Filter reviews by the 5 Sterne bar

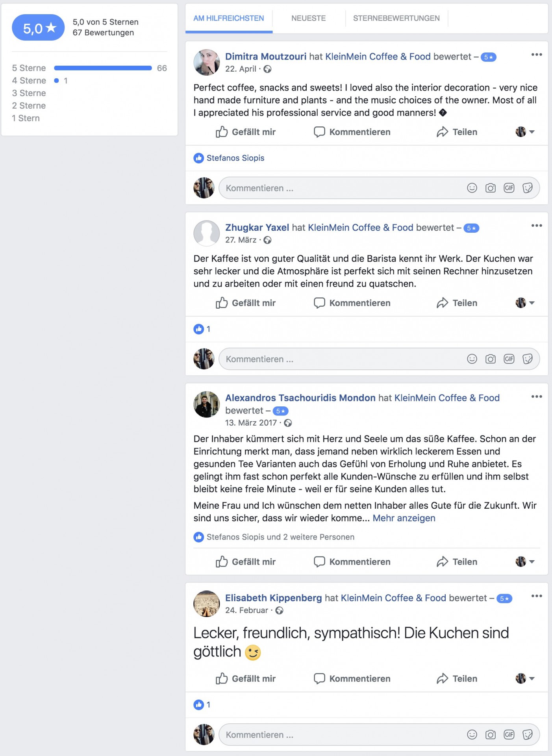pos(89,68)
